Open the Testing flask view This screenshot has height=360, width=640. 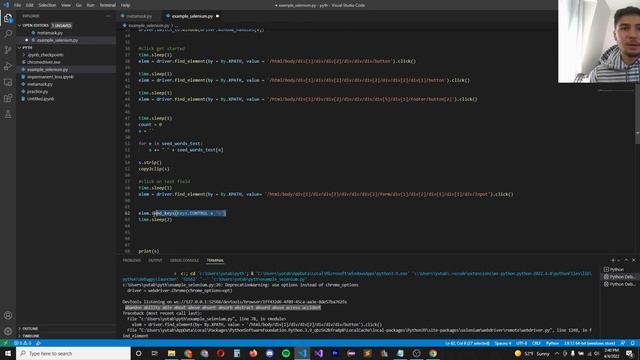[8, 114]
